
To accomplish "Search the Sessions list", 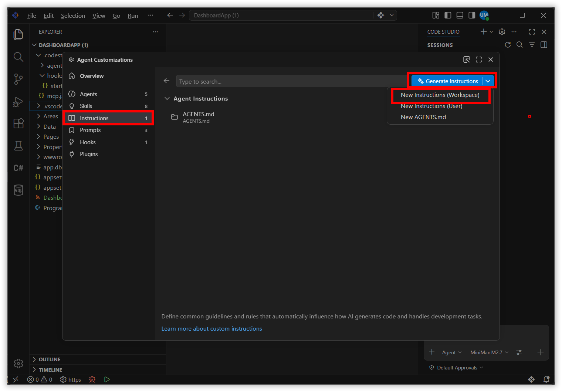I will [x=519, y=45].
